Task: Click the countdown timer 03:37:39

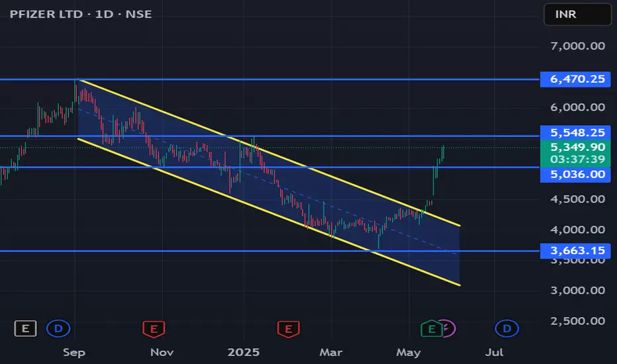Action: [577, 159]
